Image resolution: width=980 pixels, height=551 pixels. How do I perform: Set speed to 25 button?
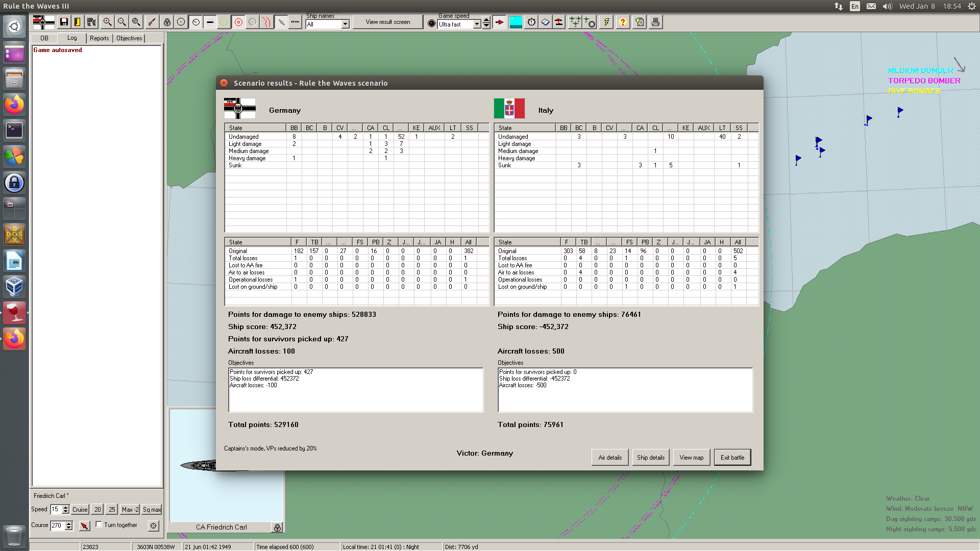click(112, 509)
